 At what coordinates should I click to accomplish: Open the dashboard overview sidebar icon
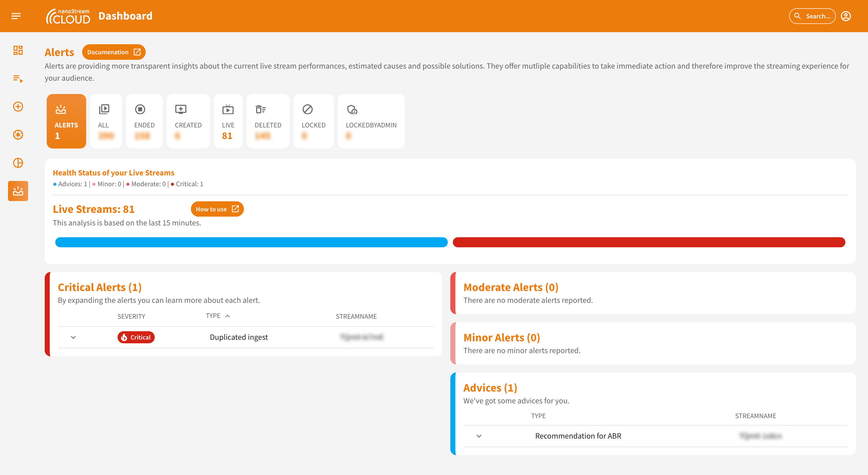click(x=18, y=50)
